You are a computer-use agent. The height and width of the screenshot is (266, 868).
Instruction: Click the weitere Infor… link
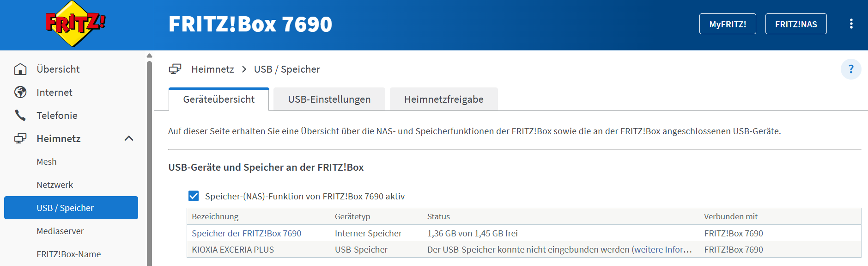tap(663, 250)
